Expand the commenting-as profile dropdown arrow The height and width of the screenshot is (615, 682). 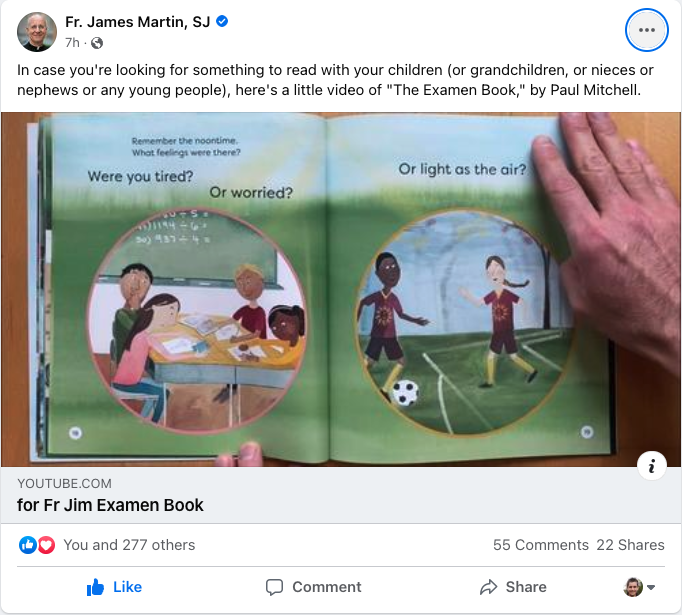[x=651, y=587]
